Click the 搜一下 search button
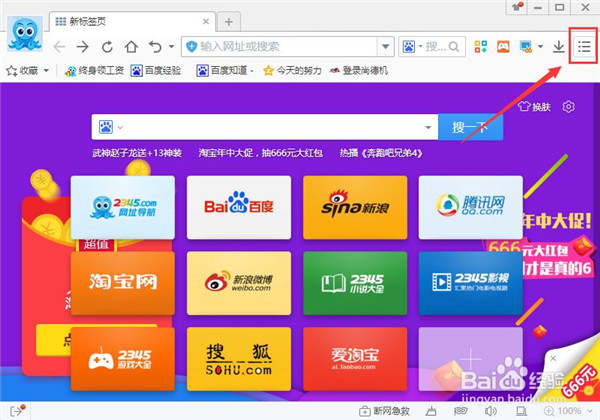The height and width of the screenshot is (420, 600). (469, 127)
